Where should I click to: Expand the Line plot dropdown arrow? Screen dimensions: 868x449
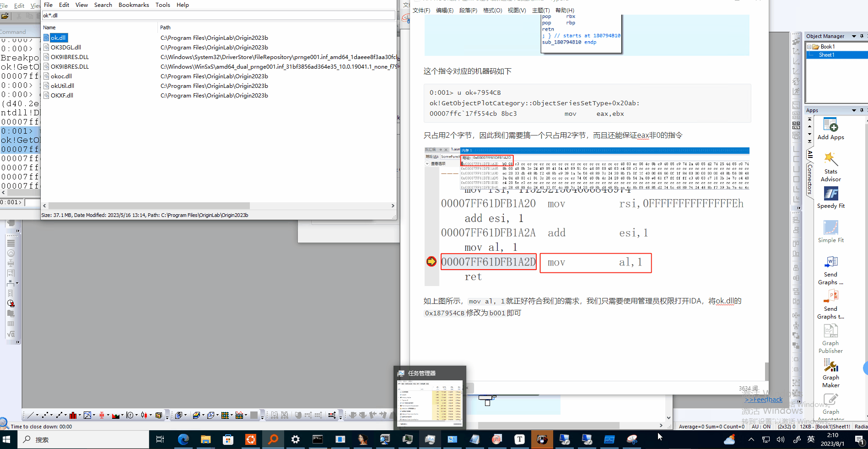click(38, 415)
